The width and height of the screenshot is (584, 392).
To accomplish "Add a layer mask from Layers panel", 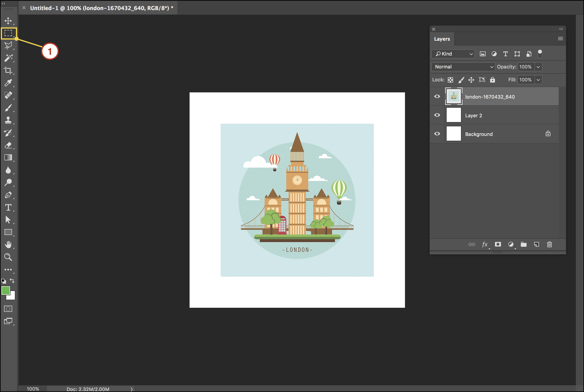I will (x=498, y=244).
